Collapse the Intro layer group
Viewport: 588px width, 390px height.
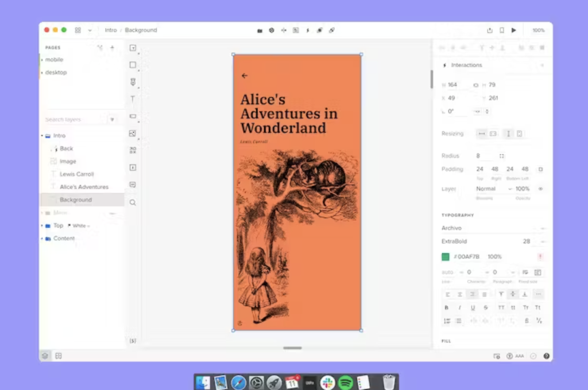42,135
